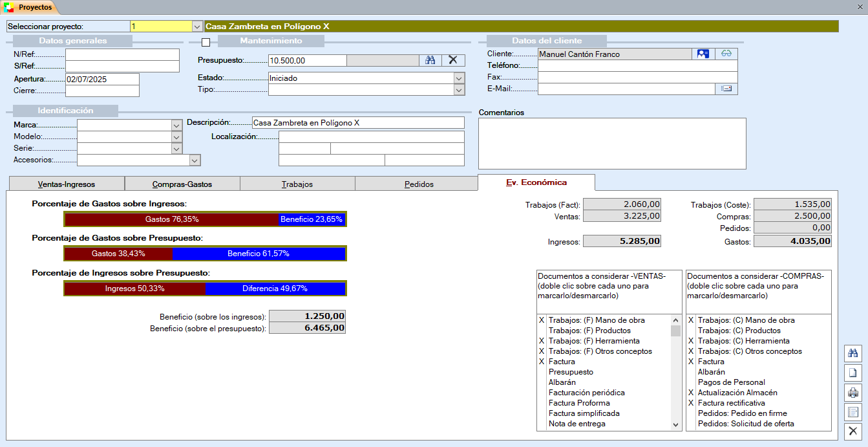Screen dimensions: 868x447
Task: Mark 'Pagos de Personal' in compras list
Action: 731,382
